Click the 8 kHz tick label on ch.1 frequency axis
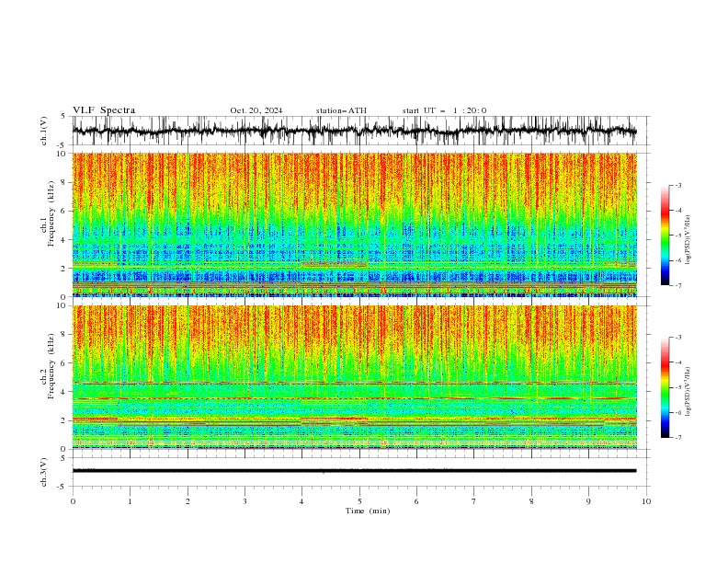 64,182
